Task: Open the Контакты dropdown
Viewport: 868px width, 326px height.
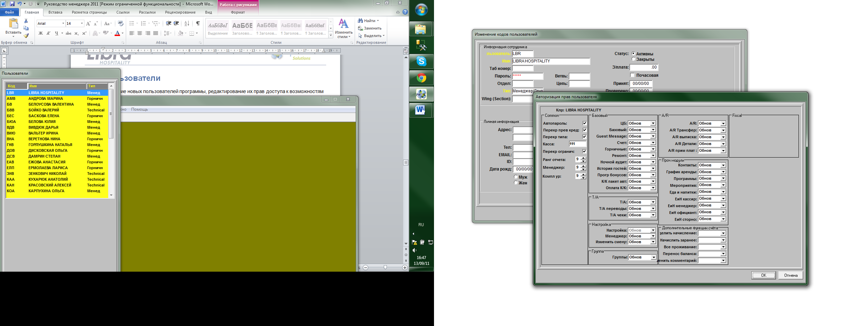Action: (723, 165)
